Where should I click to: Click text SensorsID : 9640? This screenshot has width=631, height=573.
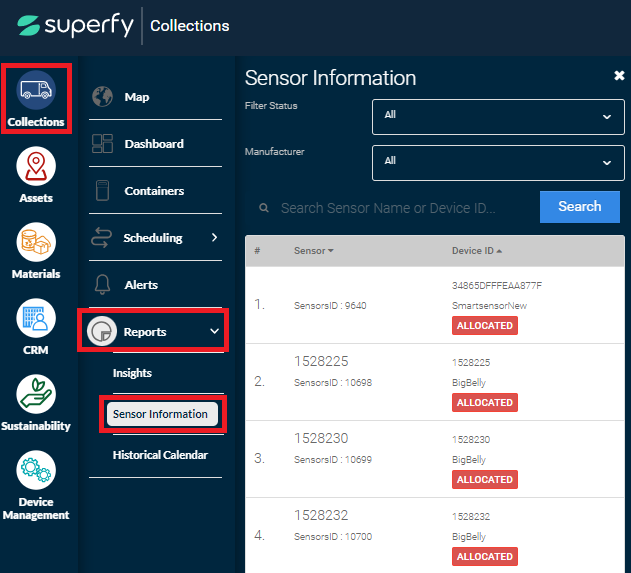pyautogui.click(x=330, y=305)
